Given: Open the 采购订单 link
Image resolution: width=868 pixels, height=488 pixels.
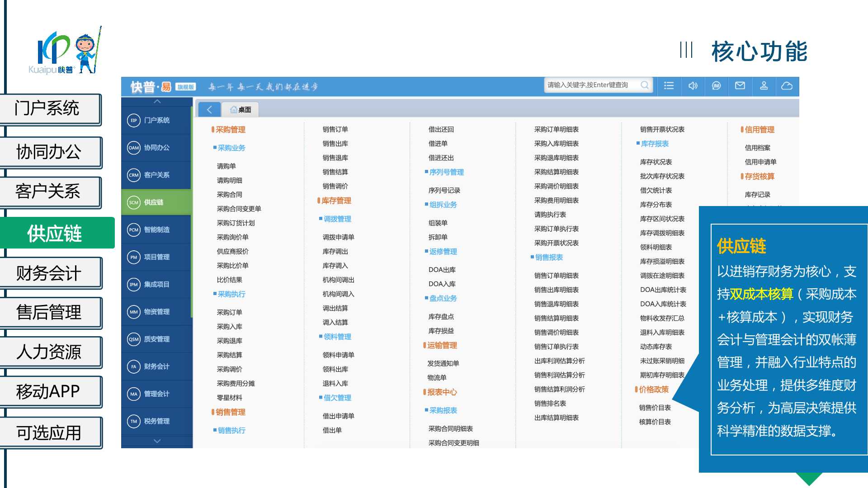Looking at the screenshot, I should coord(230,312).
